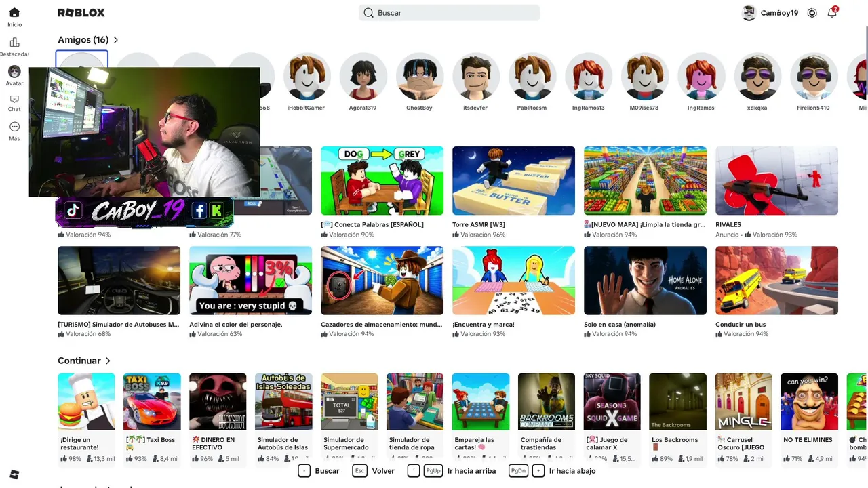868x488 pixels.
Task: Continue playing Los Backrooms
Action: click(x=678, y=401)
